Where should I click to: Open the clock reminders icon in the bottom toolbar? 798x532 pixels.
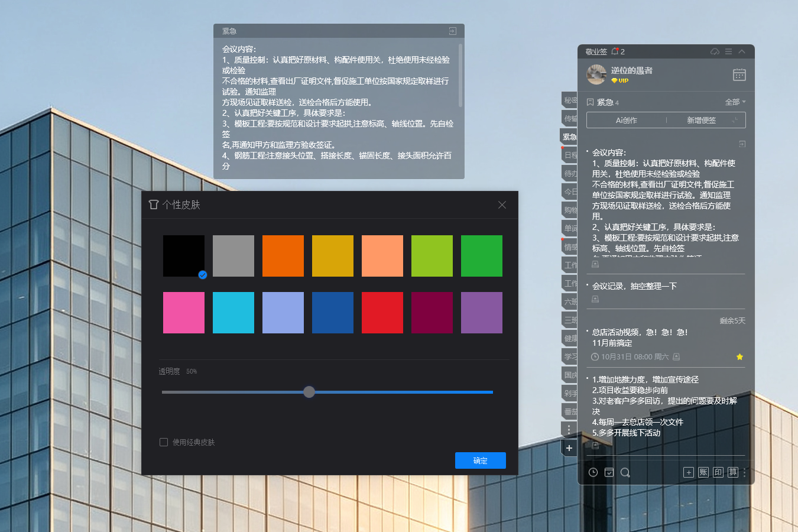point(593,472)
